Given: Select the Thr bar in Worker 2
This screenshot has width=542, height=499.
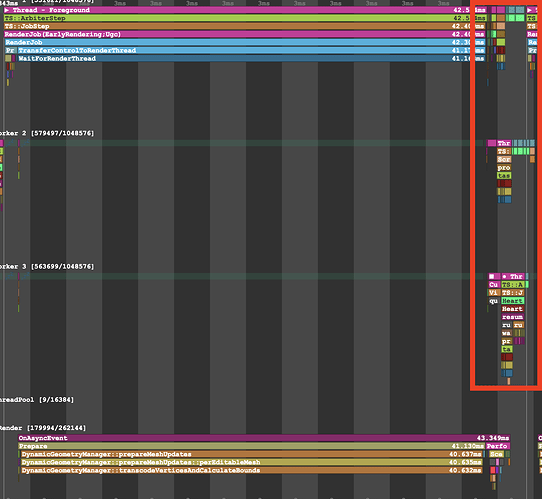Looking at the screenshot, I should tap(504, 143).
